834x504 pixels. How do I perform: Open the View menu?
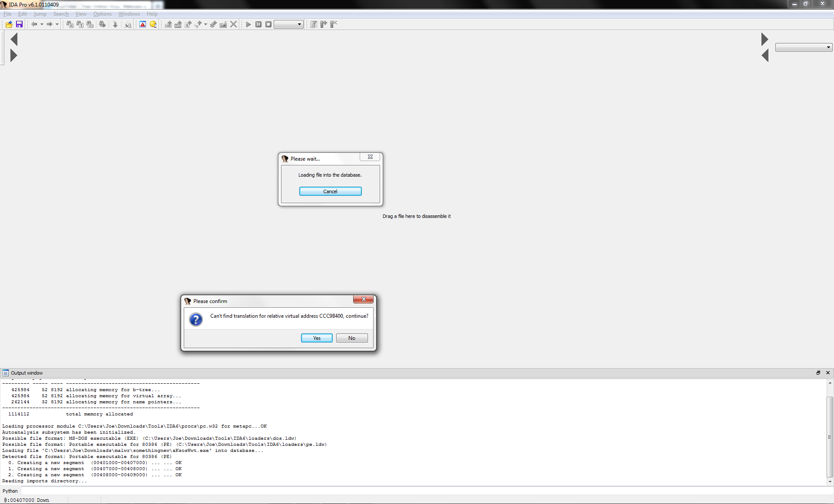[81, 14]
